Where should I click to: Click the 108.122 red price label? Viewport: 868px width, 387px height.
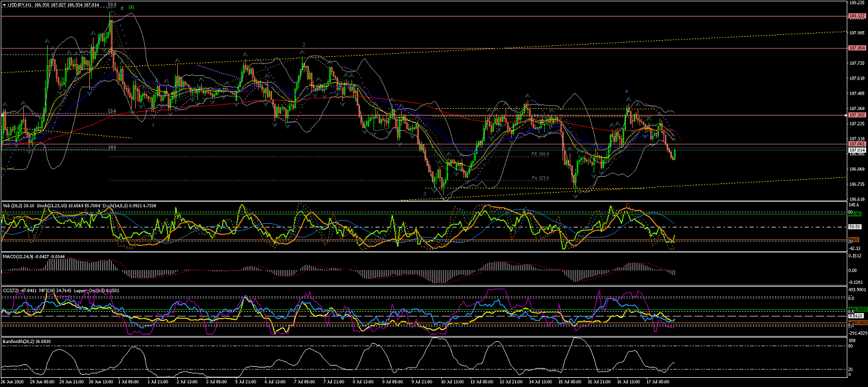point(856,17)
